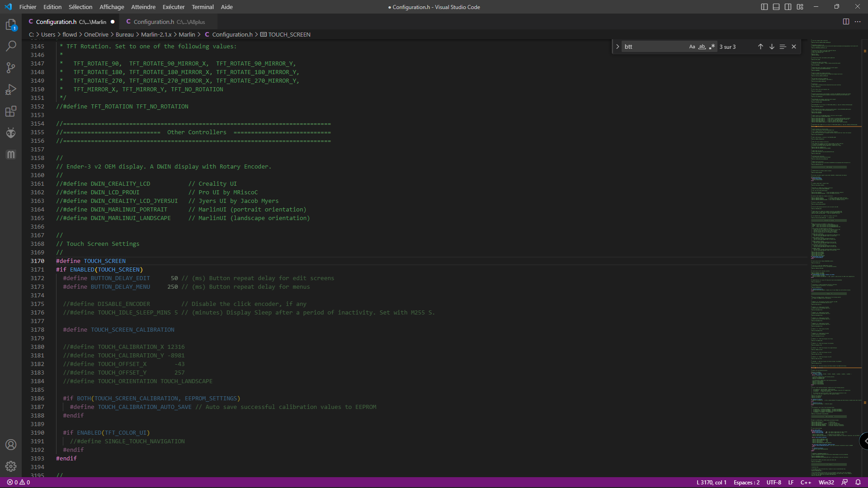This screenshot has width=868, height=488.
Task: Open the Terminal menu
Action: point(202,7)
